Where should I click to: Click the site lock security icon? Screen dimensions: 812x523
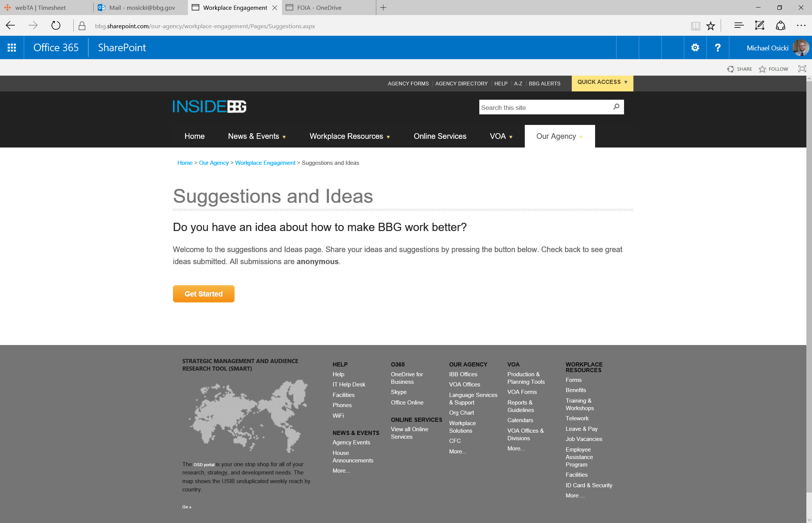(x=82, y=26)
